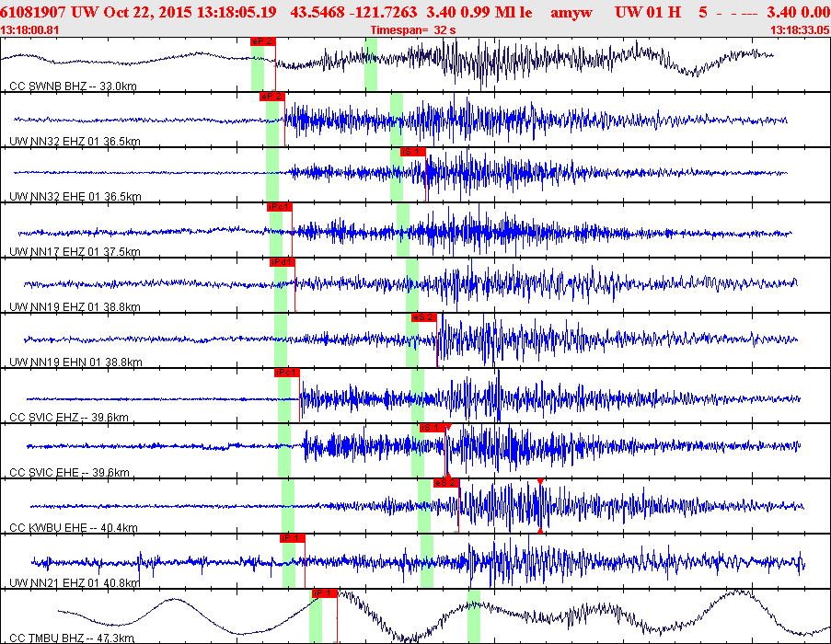Click the start time 13:18:00.81
831x644 pixels.
(29, 30)
